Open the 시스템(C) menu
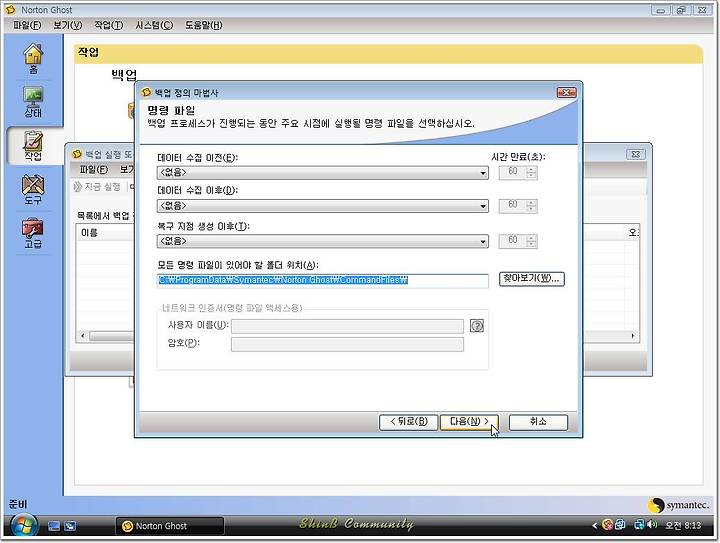 coord(154,25)
